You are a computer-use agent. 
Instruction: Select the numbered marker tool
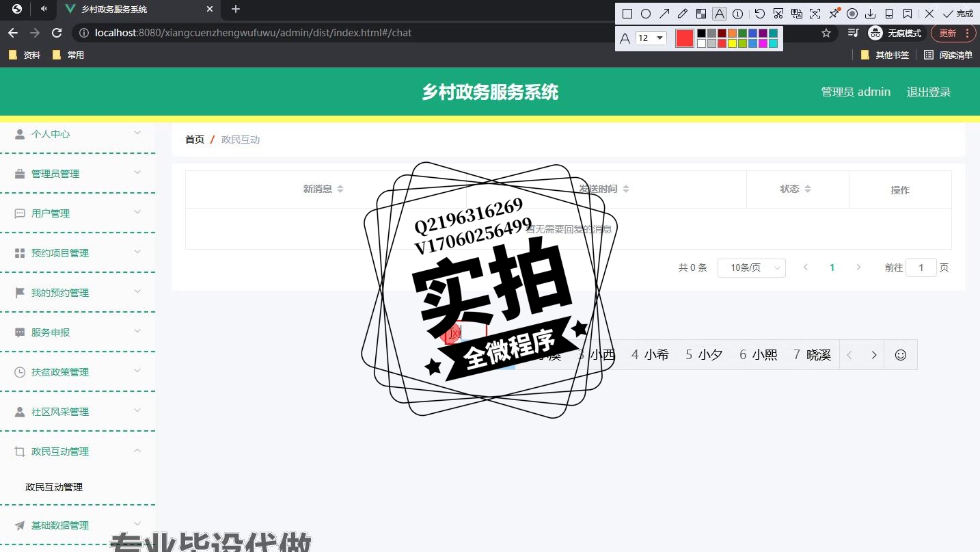click(738, 14)
